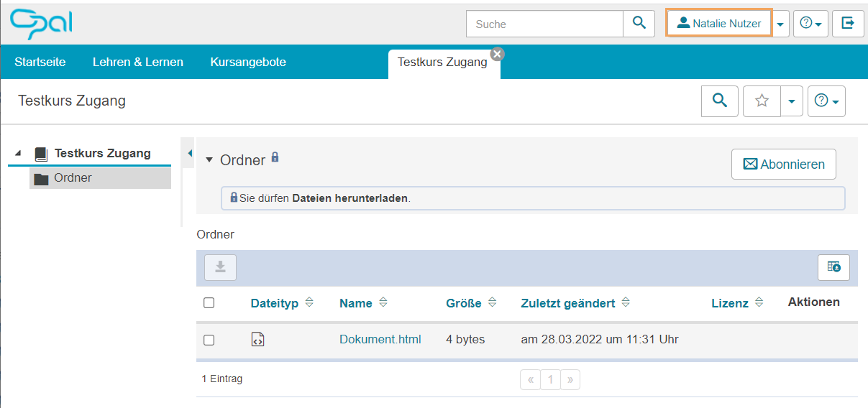Click into the Suche input field
The height and width of the screenshot is (408, 868).
point(544,24)
